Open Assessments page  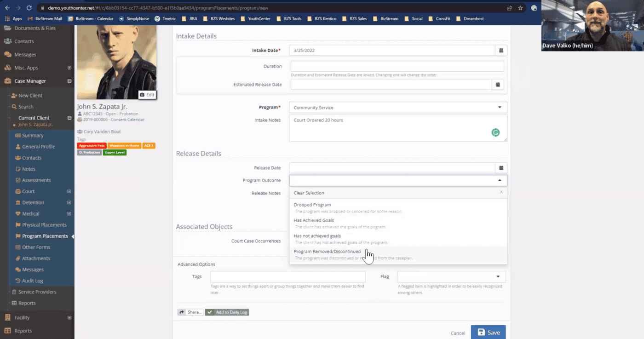[36, 180]
